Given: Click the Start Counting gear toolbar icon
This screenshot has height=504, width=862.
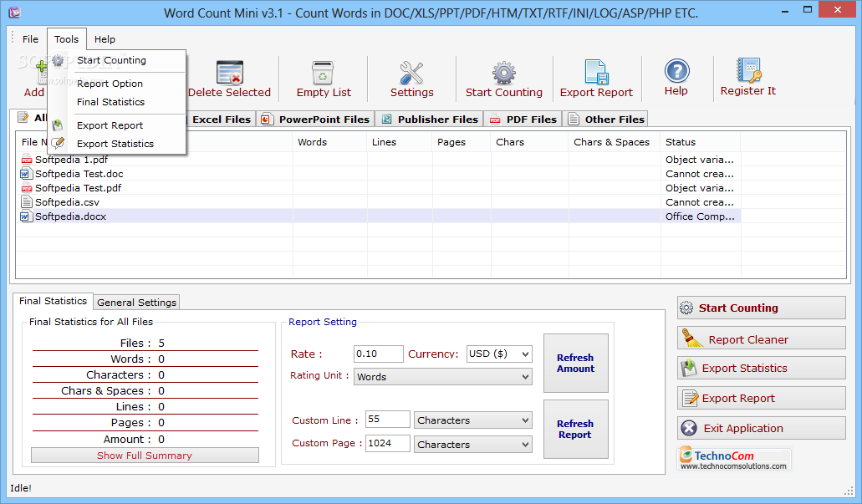Looking at the screenshot, I should [x=503, y=73].
